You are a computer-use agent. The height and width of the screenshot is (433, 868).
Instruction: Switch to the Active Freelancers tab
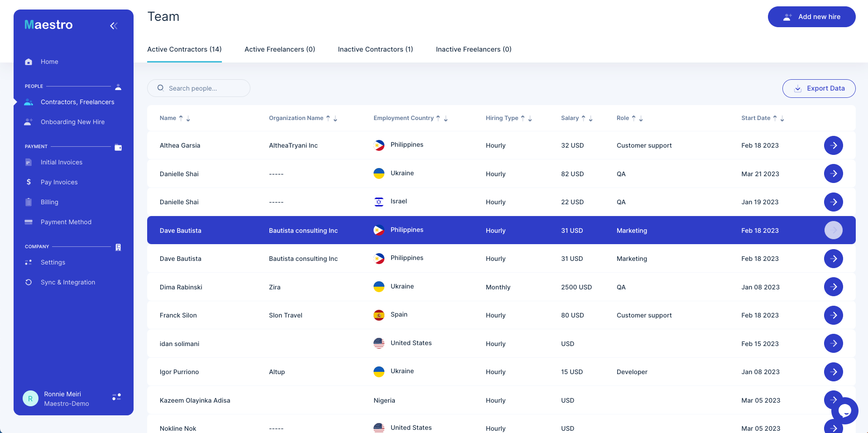coord(279,49)
